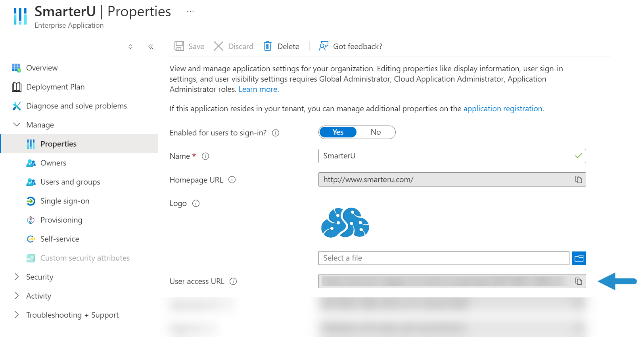Click the SmarterU cloud logo image

(x=345, y=223)
